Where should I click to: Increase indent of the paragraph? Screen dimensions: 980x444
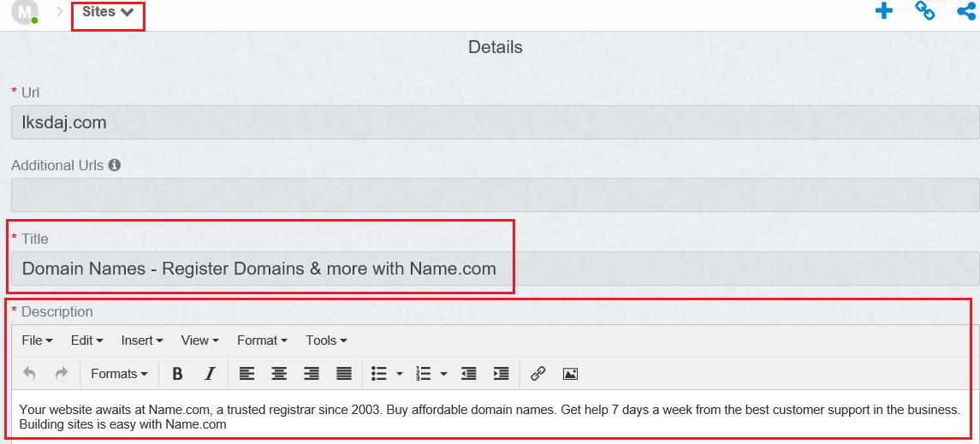coord(502,374)
